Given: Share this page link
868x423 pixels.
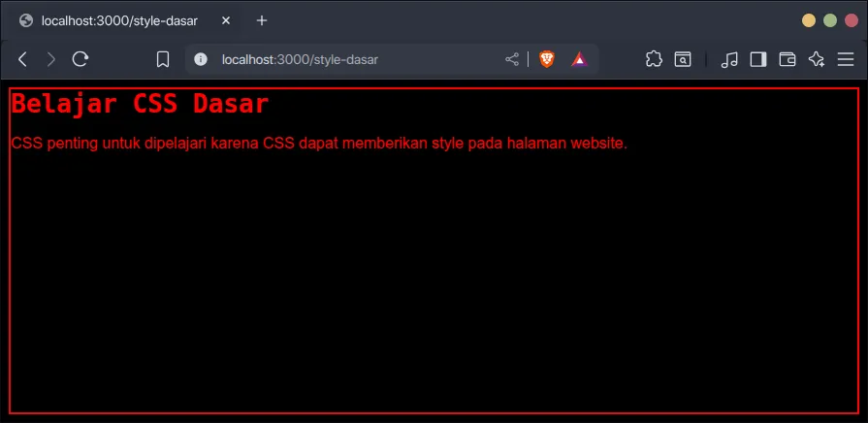Looking at the screenshot, I should point(512,59).
